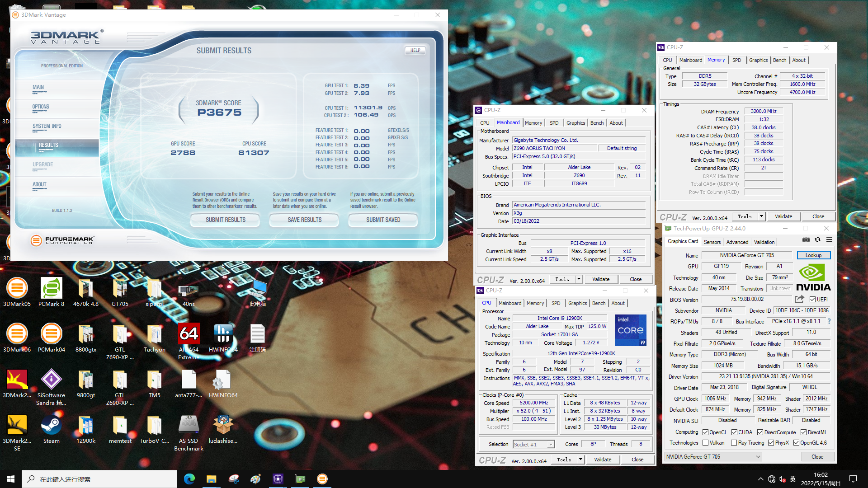868x488 pixels.
Task: Open the 12900k folder icon
Action: pyautogui.click(x=85, y=429)
